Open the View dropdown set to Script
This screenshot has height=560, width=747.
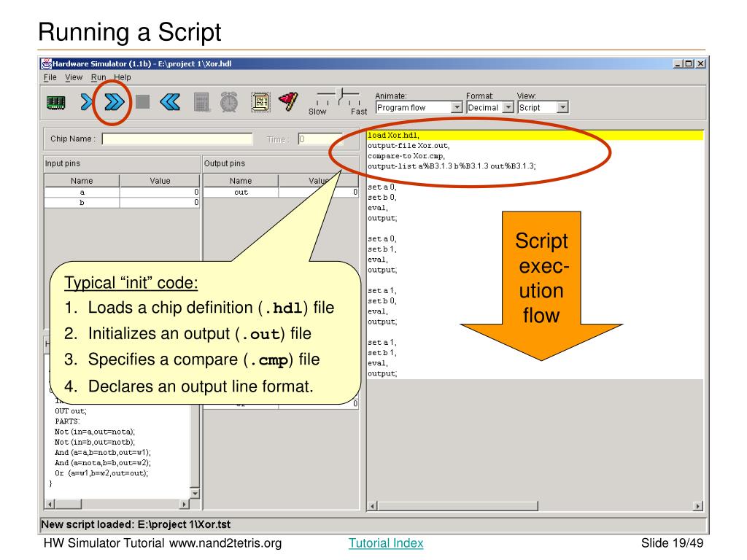[562, 107]
